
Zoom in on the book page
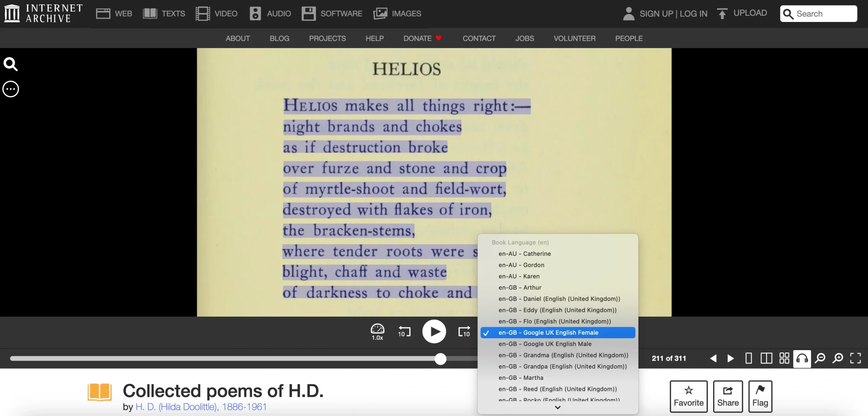[x=838, y=359]
